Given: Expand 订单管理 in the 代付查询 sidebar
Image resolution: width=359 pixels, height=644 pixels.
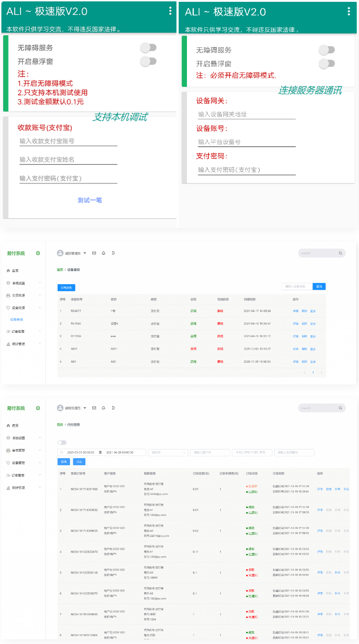Looking at the screenshot, I should [39, 475].
